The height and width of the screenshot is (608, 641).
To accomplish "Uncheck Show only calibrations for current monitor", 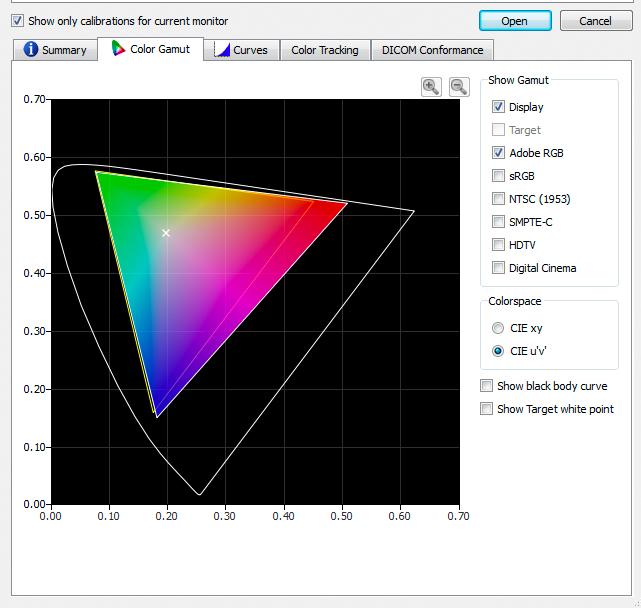I will (x=17, y=20).
